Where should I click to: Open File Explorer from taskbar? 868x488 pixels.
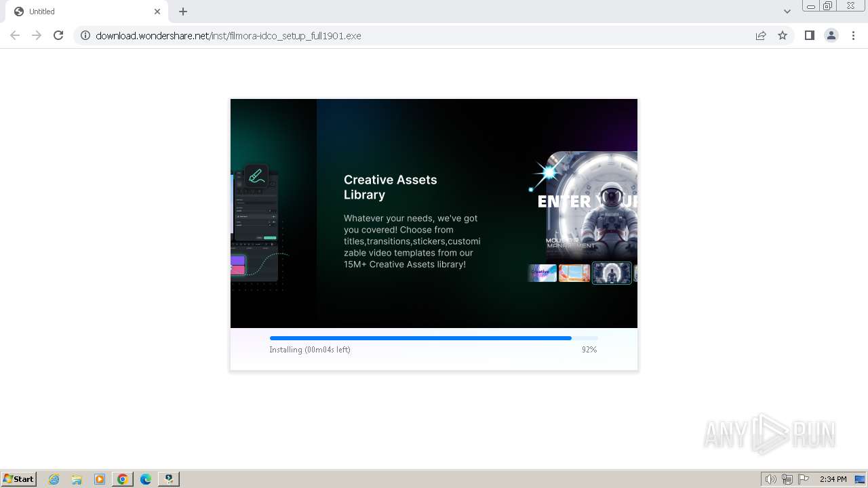pyautogui.click(x=77, y=479)
